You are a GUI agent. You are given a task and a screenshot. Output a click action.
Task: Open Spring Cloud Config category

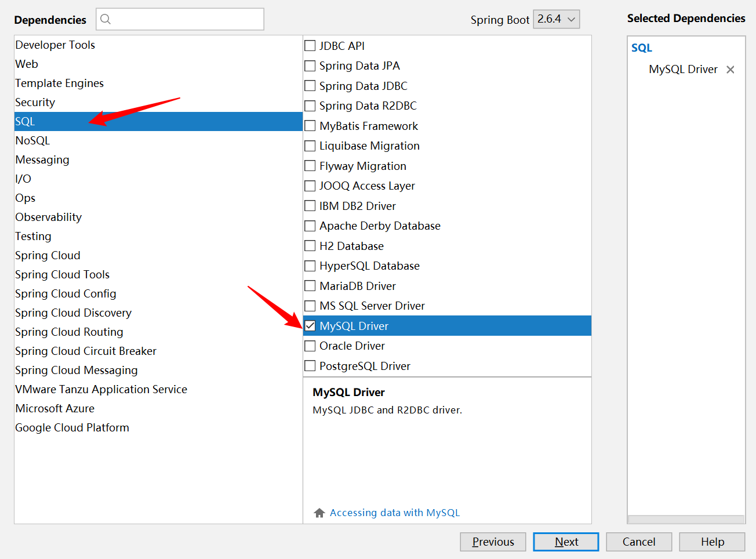pyautogui.click(x=158, y=293)
